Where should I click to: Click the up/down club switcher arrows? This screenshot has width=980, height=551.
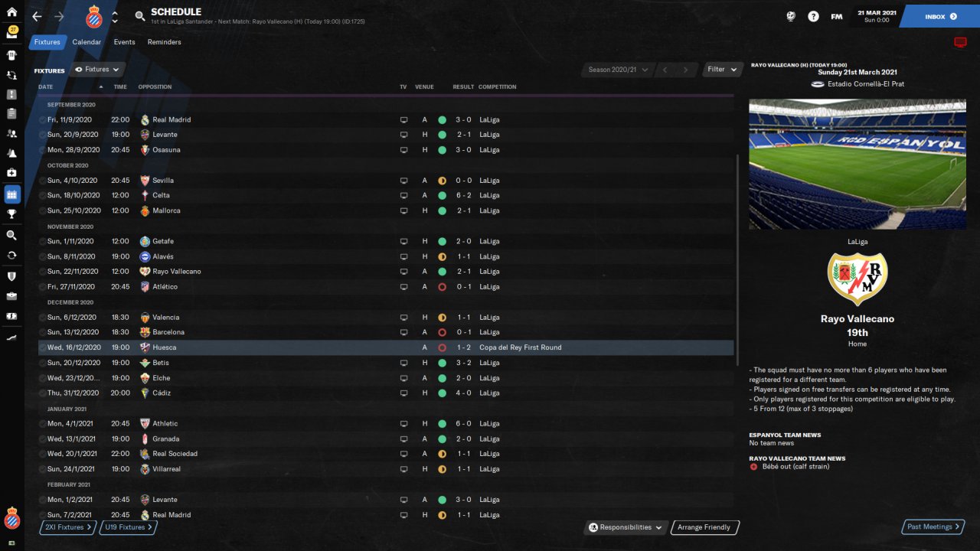(x=115, y=17)
